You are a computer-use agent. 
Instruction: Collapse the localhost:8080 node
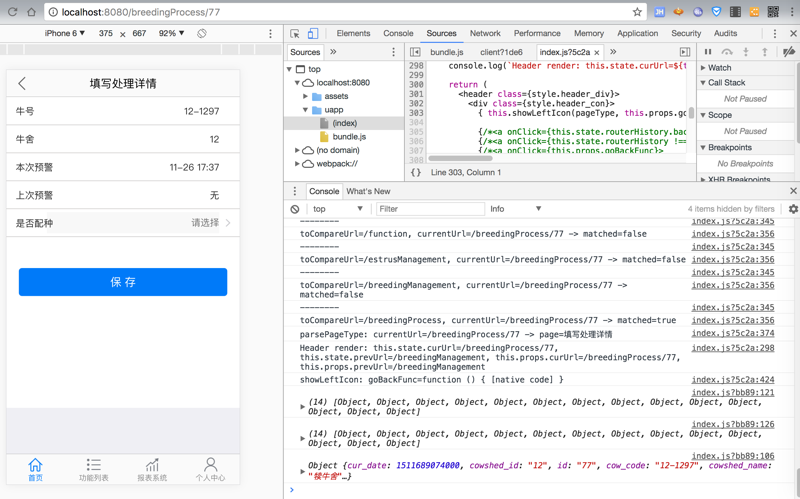pos(297,83)
